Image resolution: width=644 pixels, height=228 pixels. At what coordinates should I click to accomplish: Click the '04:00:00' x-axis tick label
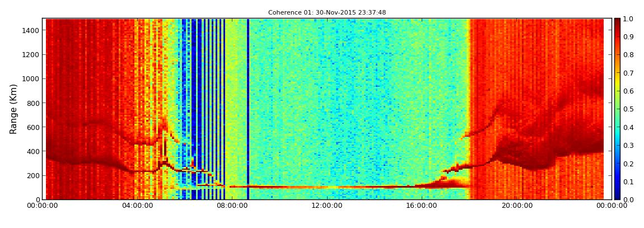click(x=137, y=206)
